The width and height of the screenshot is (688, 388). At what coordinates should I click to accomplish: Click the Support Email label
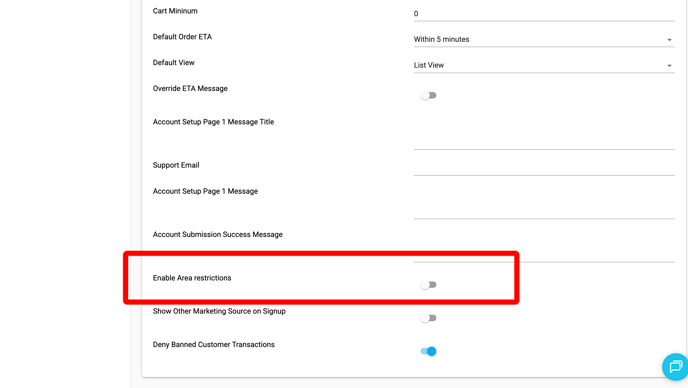[x=176, y=165]
